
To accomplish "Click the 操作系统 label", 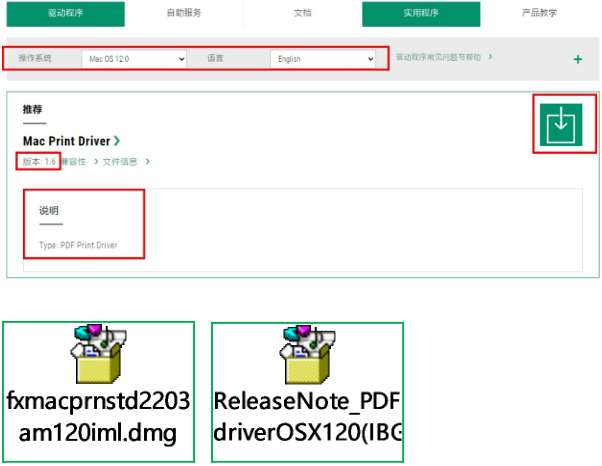I will (35, 58).
